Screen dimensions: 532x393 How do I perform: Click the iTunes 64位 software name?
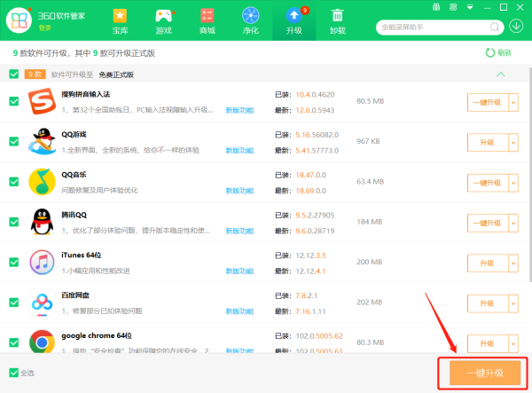pyautogui.click(x=82, y=255)
